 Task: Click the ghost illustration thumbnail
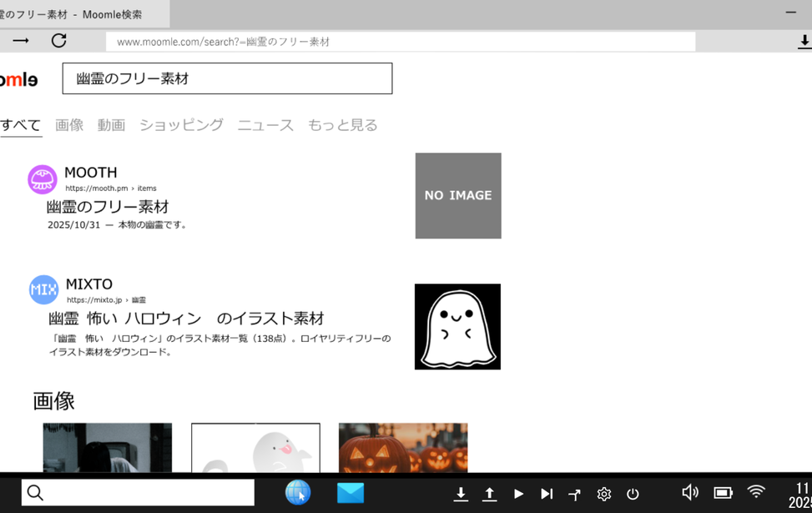457,326
